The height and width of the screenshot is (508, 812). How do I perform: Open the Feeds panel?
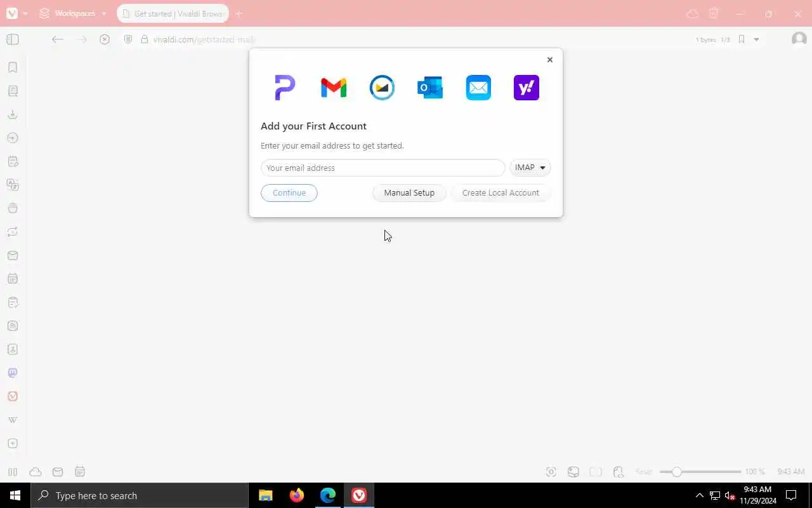tap(13, 326)
